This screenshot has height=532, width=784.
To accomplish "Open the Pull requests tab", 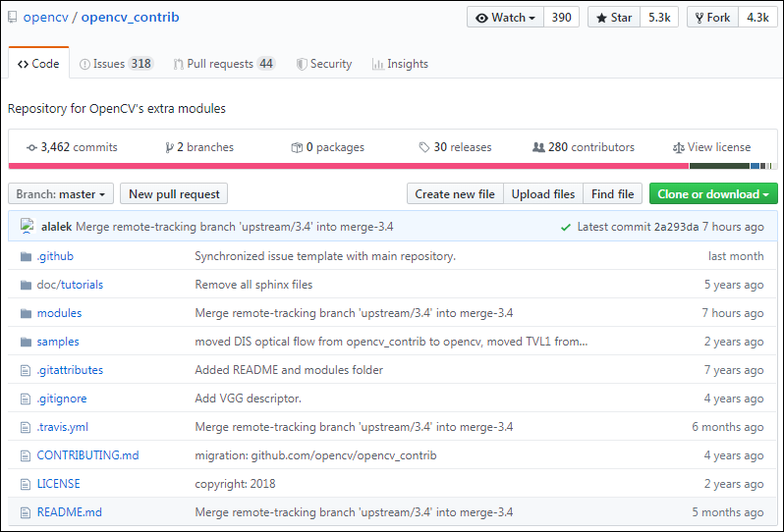I will 225,64.
